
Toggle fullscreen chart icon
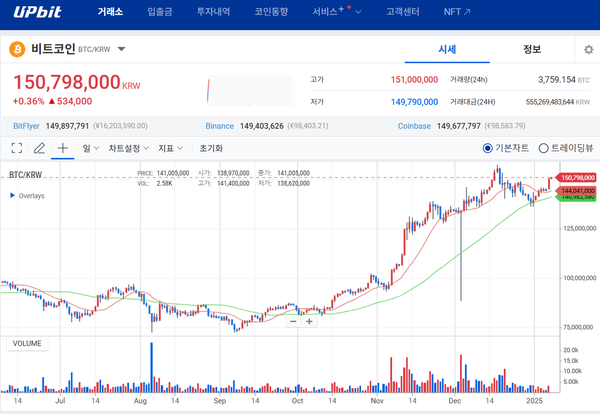17,148
